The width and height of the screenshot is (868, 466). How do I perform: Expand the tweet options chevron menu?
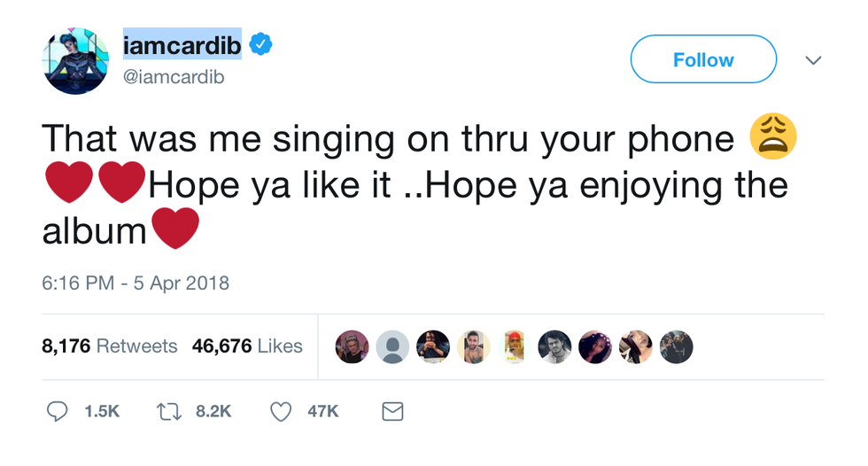813,60
